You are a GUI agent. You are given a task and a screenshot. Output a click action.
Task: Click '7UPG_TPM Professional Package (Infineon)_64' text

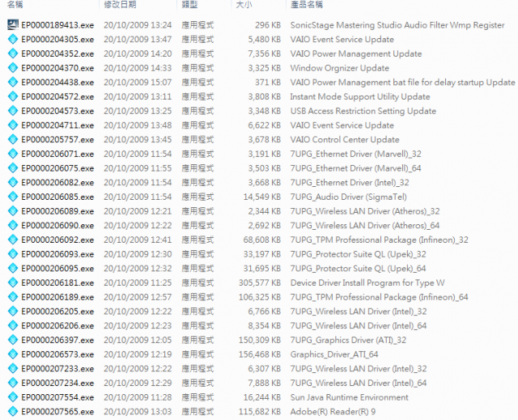tap(379, 297)
